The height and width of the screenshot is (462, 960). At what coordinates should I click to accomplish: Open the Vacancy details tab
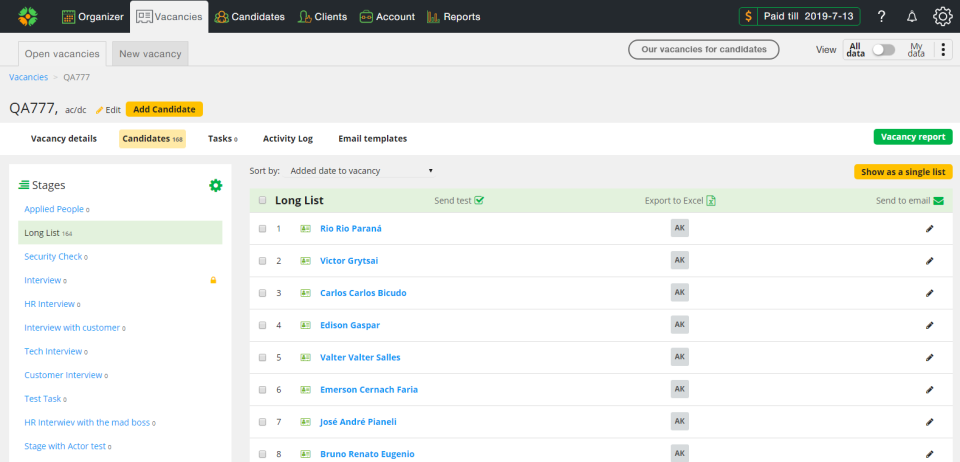pyautogui.click(x=64, y=139)
